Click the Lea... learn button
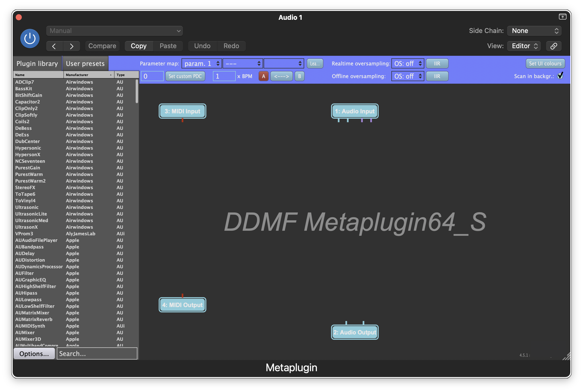This screenshot has width=583, height=392. click(x=315, y=63)
